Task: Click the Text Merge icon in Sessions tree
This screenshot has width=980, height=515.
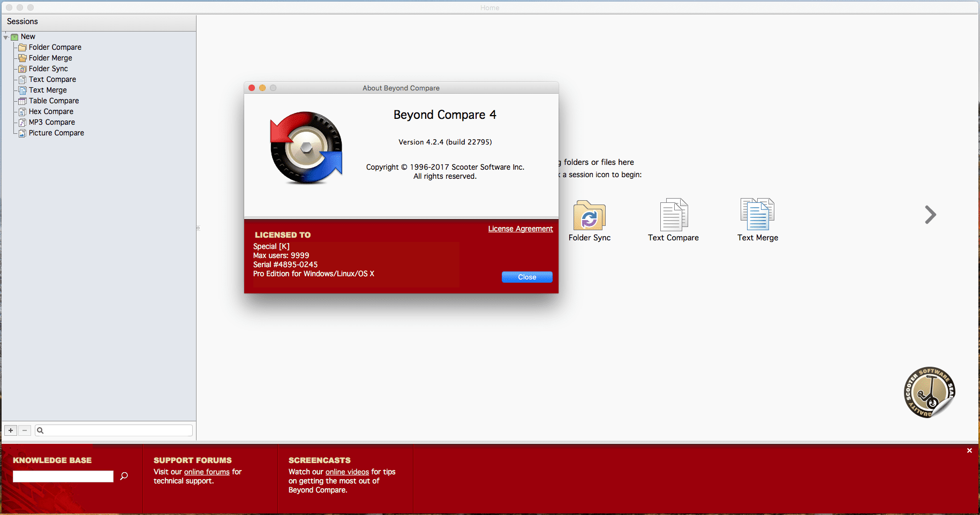Action: click(22, 90)
